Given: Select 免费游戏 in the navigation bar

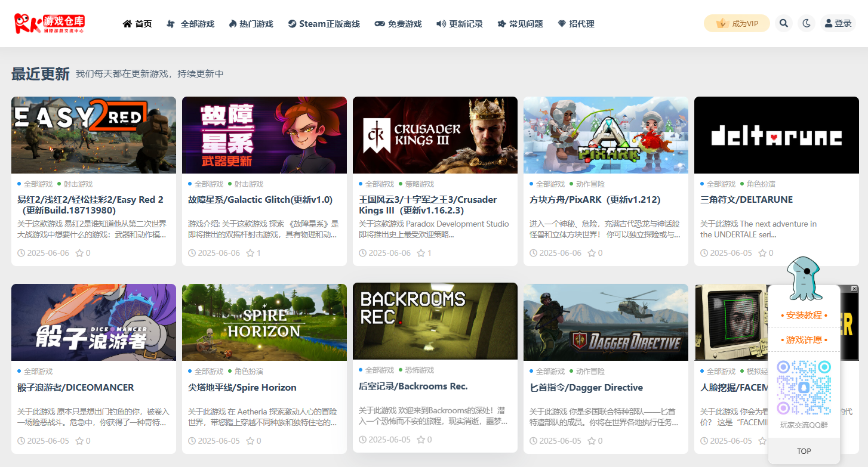Looking at the screenshot, I should 398,24.
